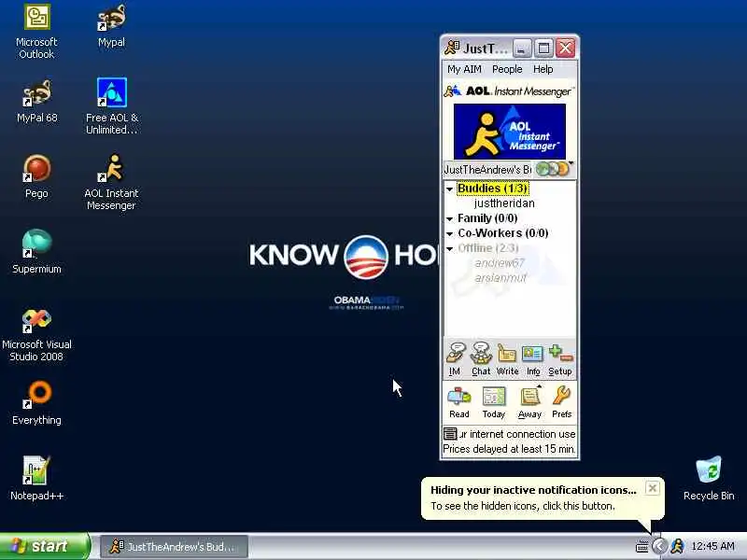747x560 pixels.
Task: Click the Offline (2/3) group label
Action: 487,248
